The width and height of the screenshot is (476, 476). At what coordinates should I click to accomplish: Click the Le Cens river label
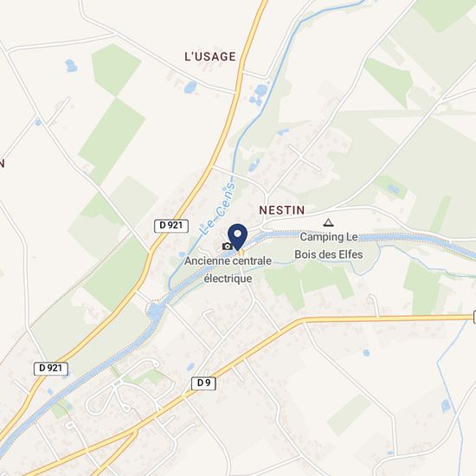(218, 209)
